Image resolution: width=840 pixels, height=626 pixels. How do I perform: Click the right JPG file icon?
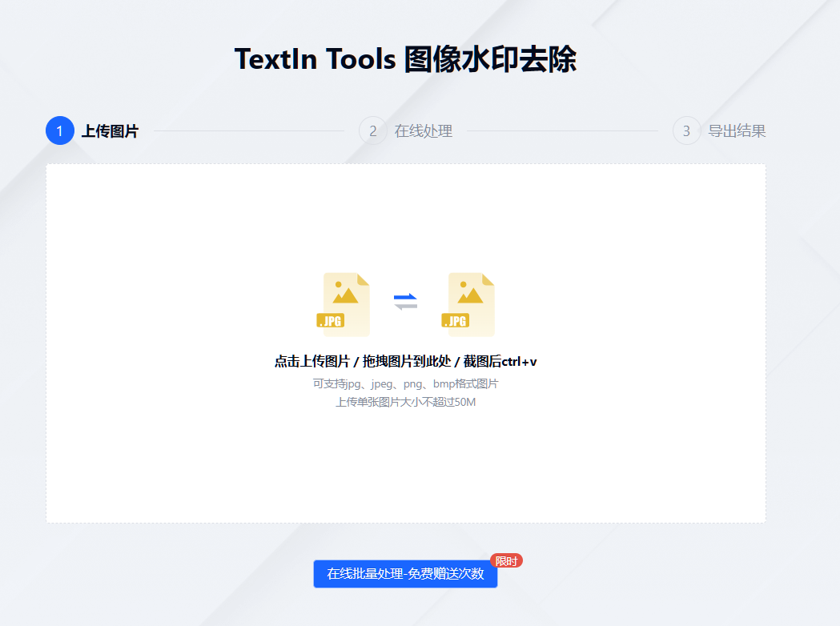pyautogui.click(x=468, y=304)
